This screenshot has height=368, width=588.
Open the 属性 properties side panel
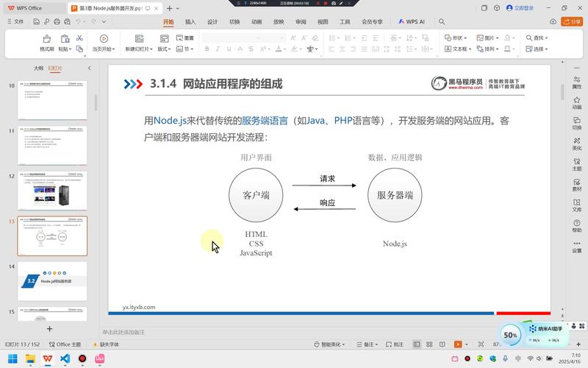point(576,79)
